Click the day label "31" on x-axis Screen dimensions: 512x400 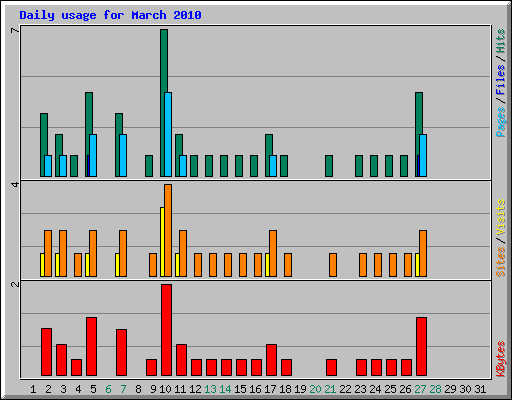tap(480, 389)
